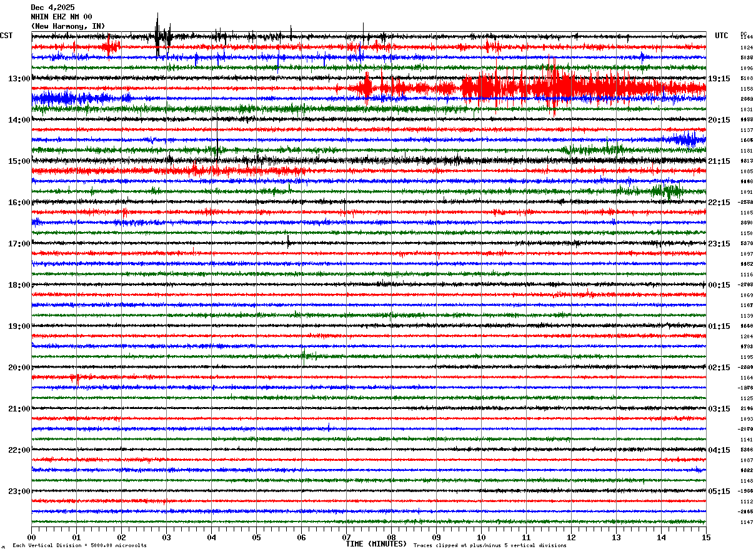Click the UTC timezone label
Screen dimensions: 756x554
(722, 36)
